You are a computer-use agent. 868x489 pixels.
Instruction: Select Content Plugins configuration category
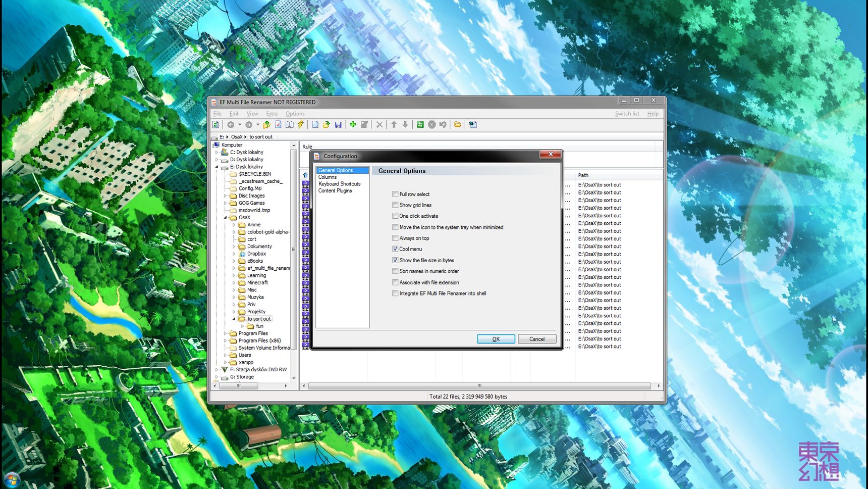pyautogui.click(x=335, y=191)
